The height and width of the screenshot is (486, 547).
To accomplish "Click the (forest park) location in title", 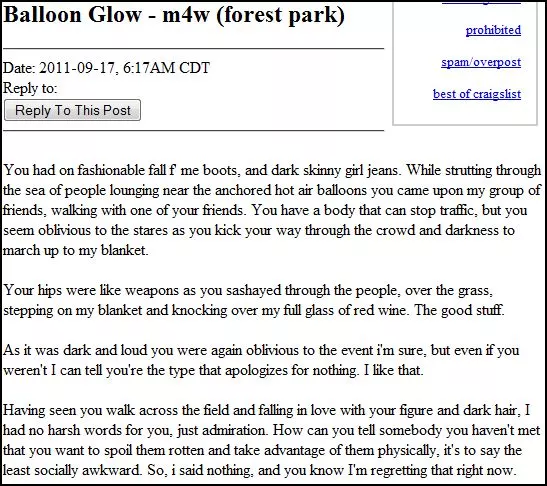I will [x=280, y=15].
